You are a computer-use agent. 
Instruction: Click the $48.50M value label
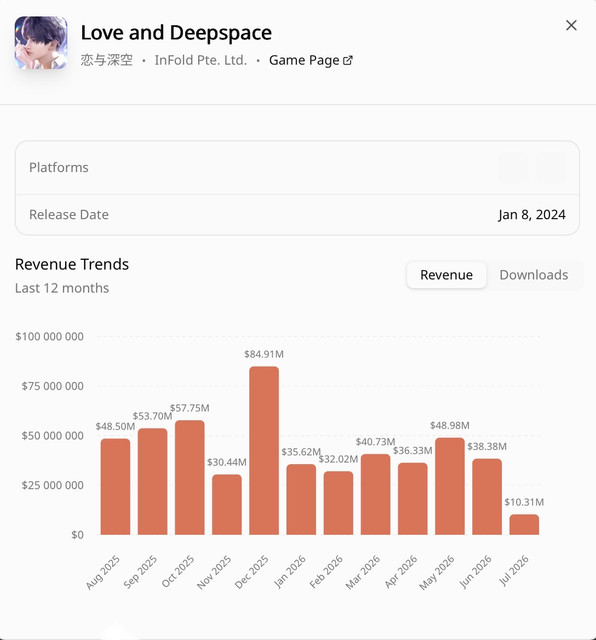coord(116,427)
